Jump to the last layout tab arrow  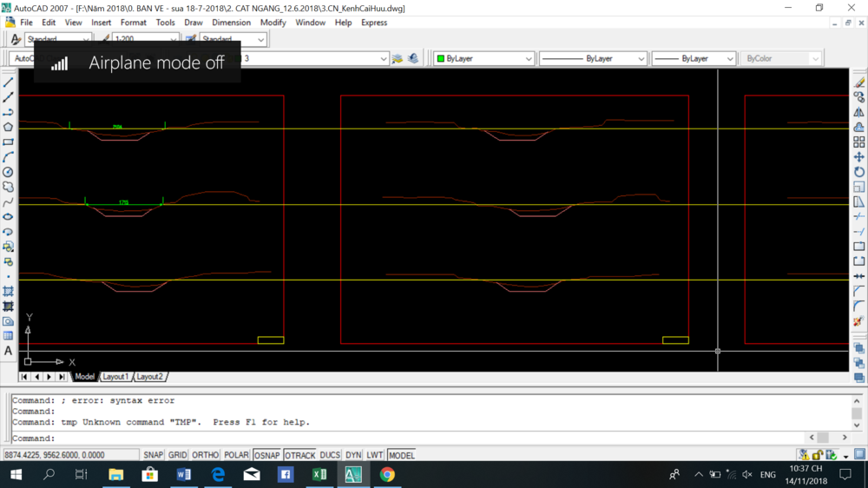tap(62, 377)
